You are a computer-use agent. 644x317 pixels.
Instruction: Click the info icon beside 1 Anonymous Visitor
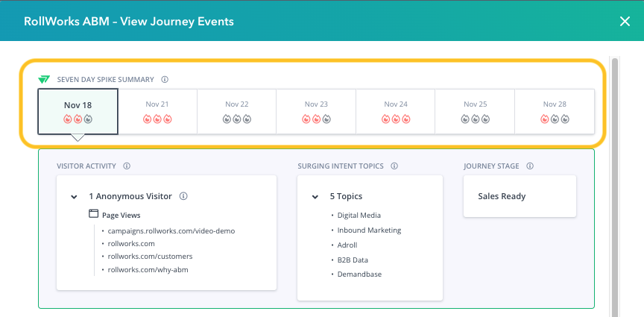(x=183, y=196)
